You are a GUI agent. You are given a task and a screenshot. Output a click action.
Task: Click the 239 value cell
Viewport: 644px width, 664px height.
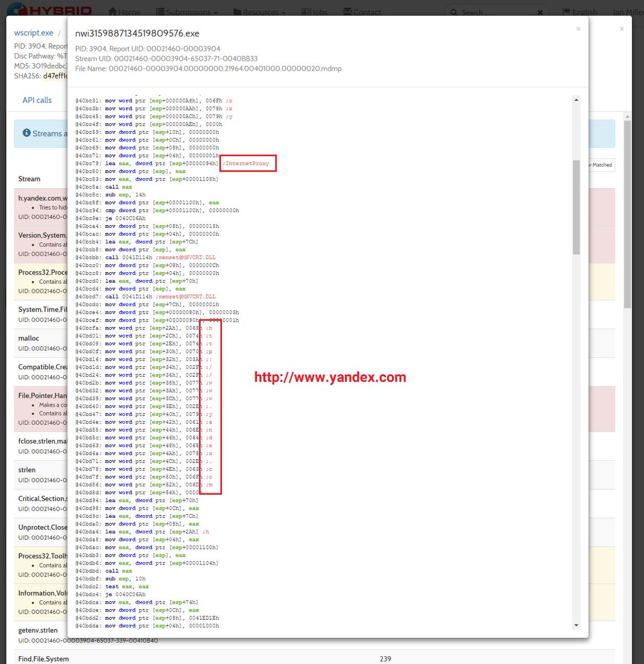tap(386, 659)
